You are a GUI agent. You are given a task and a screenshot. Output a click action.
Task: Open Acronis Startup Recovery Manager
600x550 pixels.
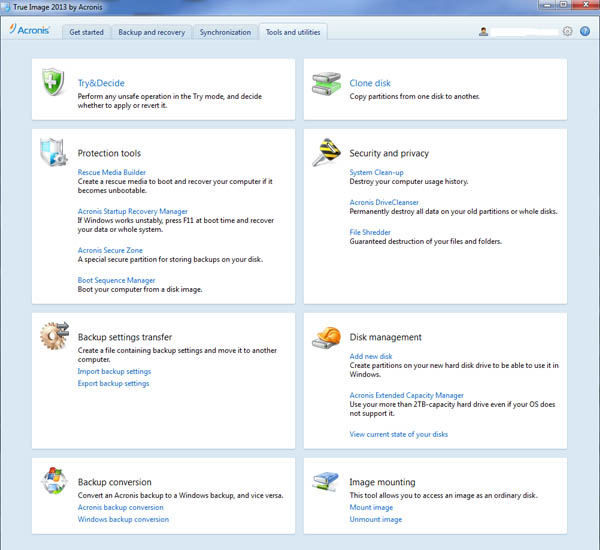tap(132, 211)
